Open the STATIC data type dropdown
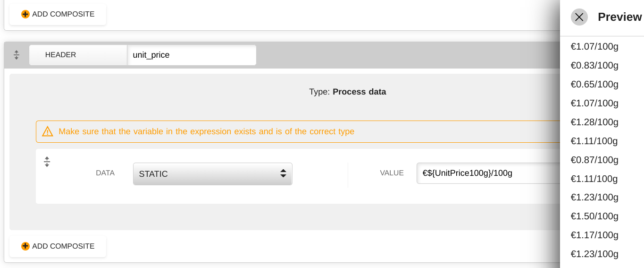644x268 pixels. point(213,174)
